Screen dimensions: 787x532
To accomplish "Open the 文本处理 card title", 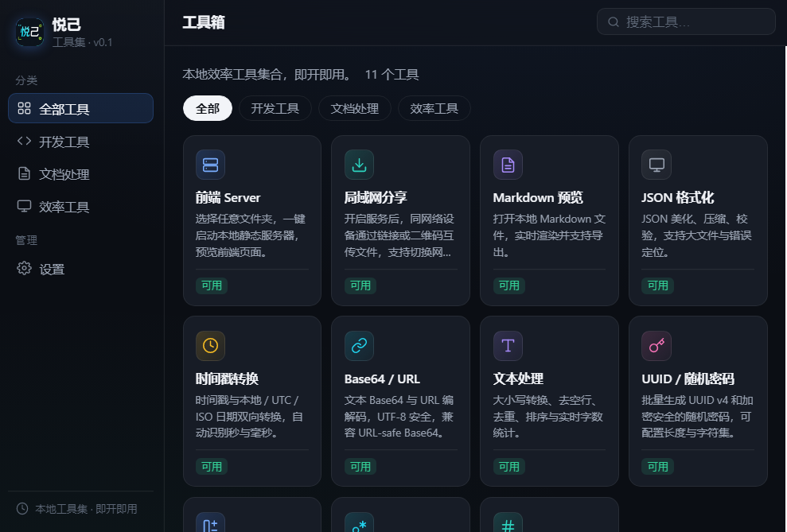I will (518, 379).
